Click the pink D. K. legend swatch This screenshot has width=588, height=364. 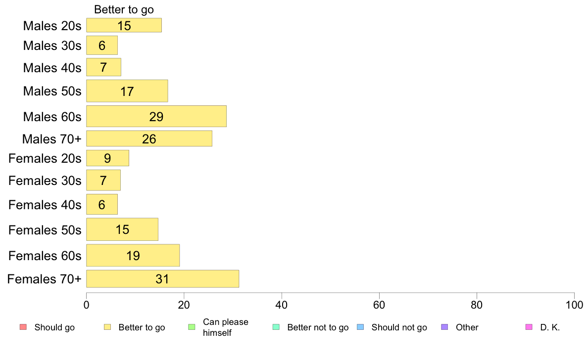529,327
